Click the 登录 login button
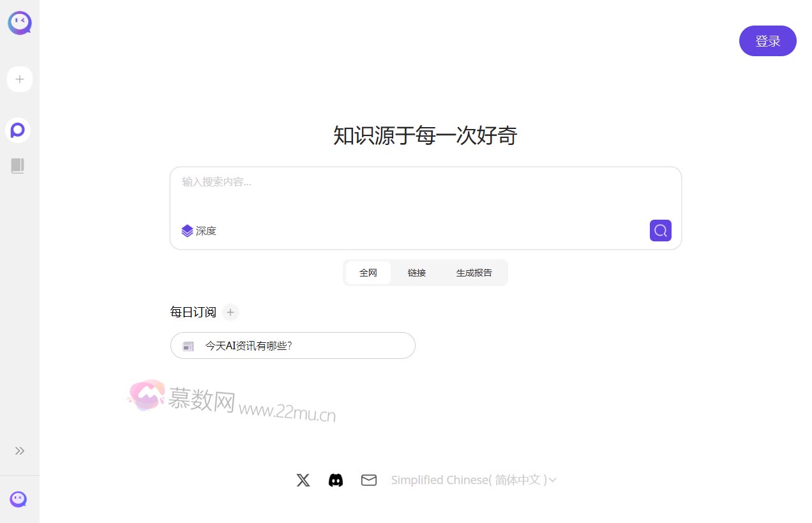The image size is (812, 523). coord(767,41)
